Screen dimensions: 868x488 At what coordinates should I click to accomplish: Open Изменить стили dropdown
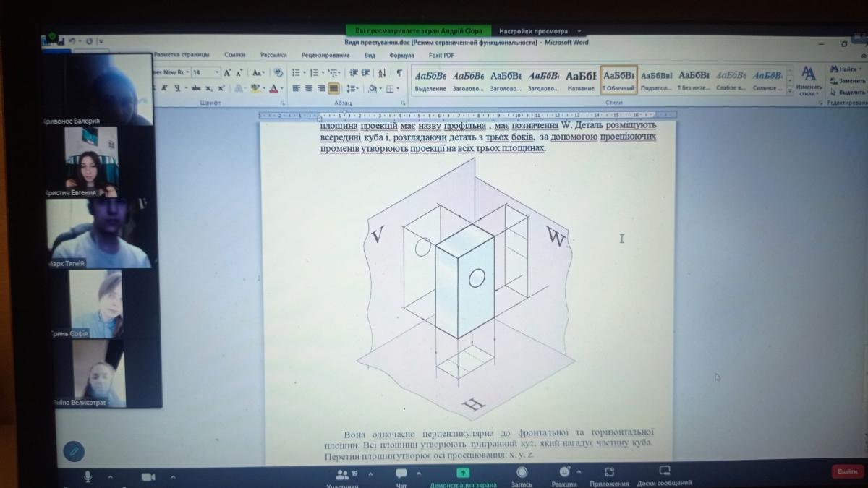coord(809,80)
